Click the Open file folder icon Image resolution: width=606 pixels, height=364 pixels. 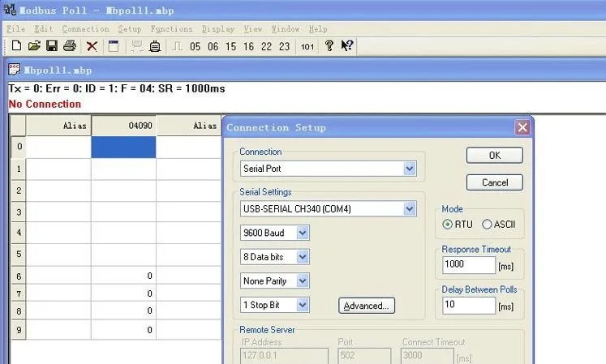tap(34, 46)
